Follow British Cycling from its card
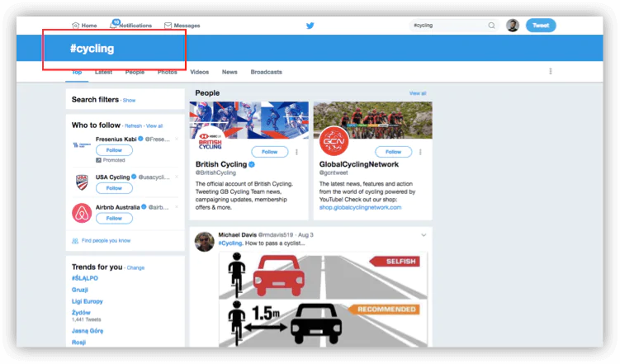The width and height of the screenshot is (620, 364). tap(270, 152)
